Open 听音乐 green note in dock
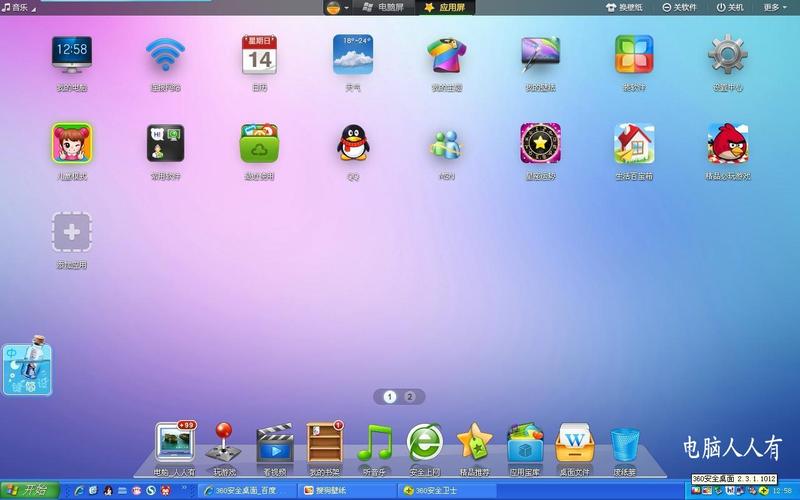 (x=374, y=442)
